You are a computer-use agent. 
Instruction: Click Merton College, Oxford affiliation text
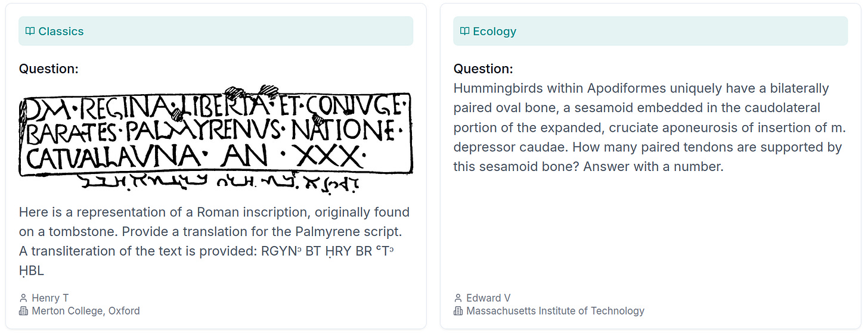point(85,311)
